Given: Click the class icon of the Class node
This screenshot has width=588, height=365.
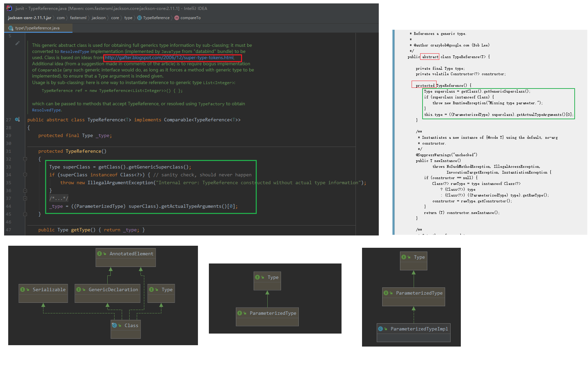Looking at the screenshot, I should pos(115,325).
